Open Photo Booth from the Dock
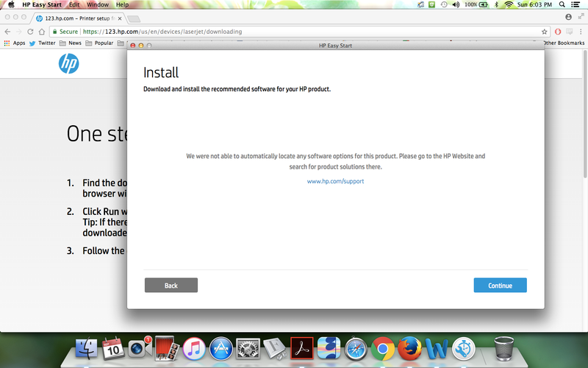 pyautogui.click(x=167, y=348)
